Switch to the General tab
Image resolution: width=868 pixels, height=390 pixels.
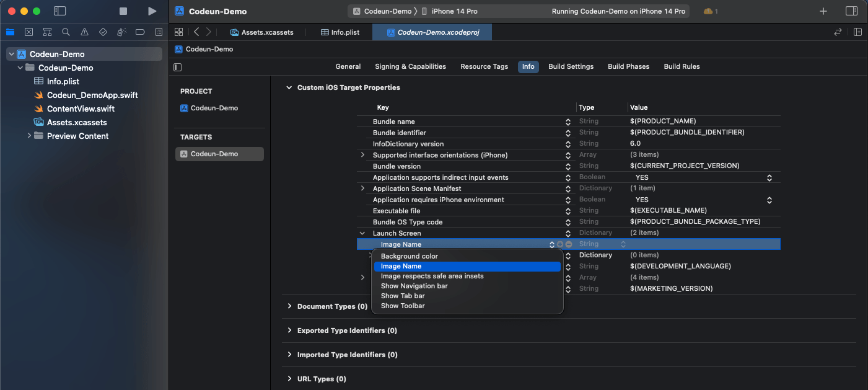(x=348, y=66)
